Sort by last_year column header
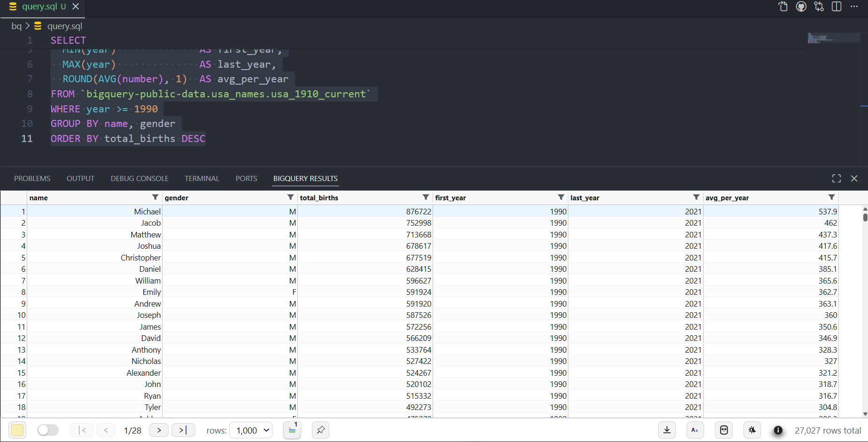 585,198
